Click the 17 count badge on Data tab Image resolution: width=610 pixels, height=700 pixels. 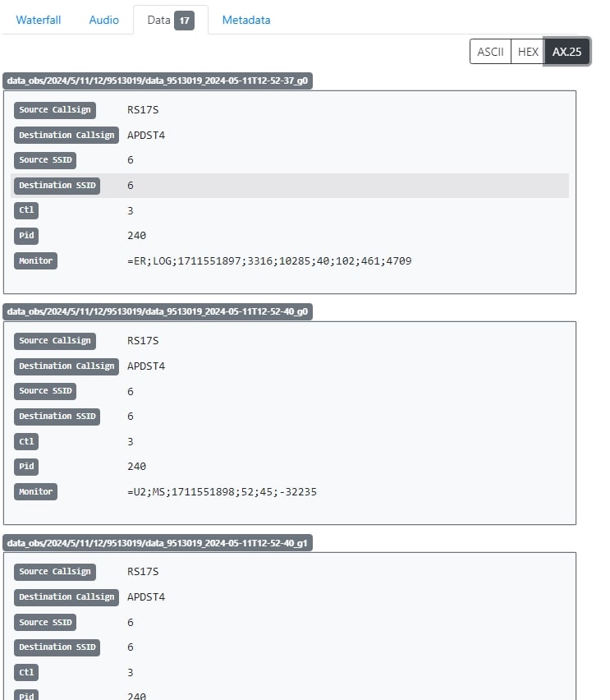coord(184,20)
